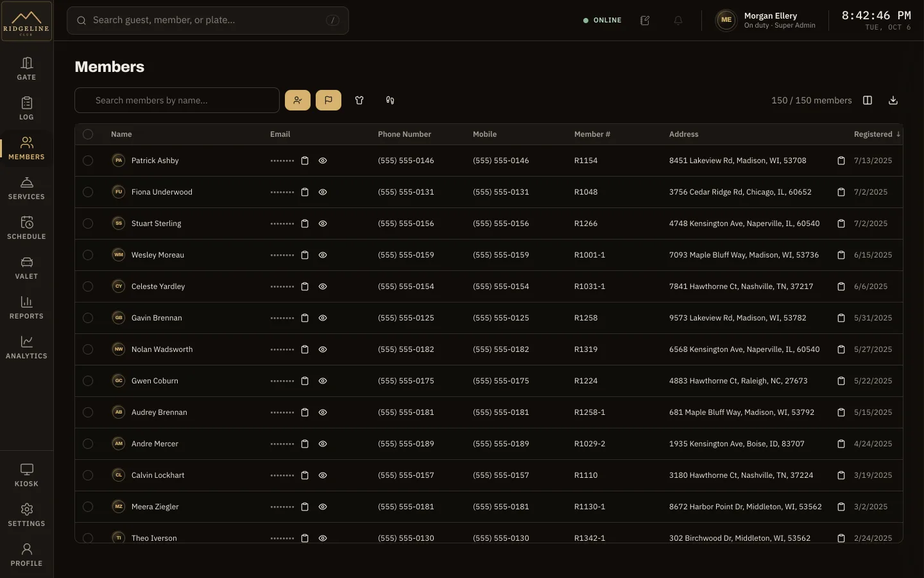Check the Gavin Brennan row
Image resolution: width=924 pixels, height=578 pixels.
88,318
